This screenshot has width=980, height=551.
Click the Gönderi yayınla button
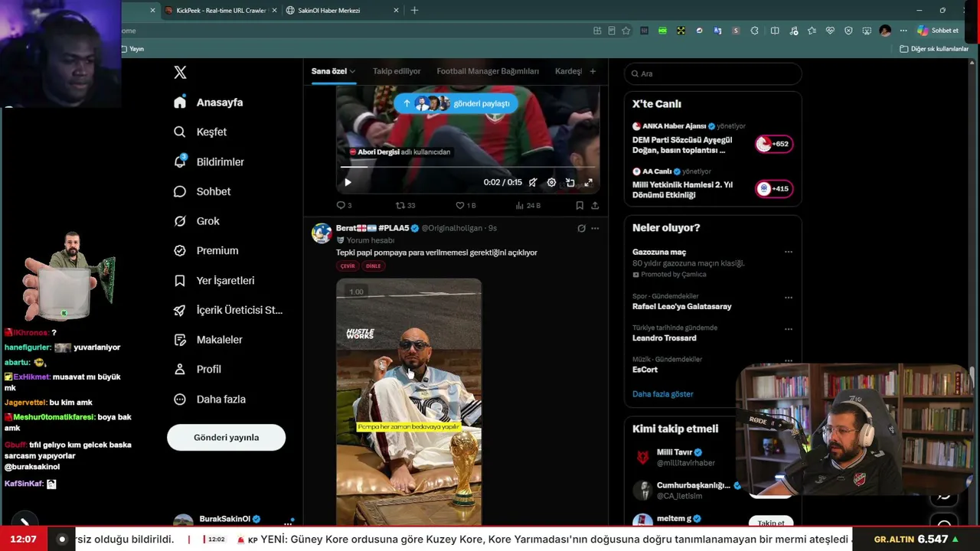[226, 438]
